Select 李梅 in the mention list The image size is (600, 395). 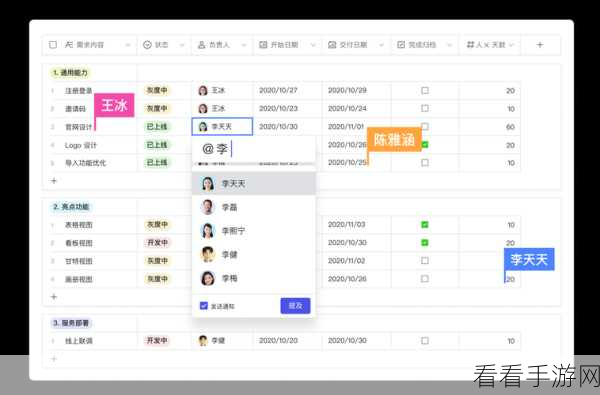point(254,278)
